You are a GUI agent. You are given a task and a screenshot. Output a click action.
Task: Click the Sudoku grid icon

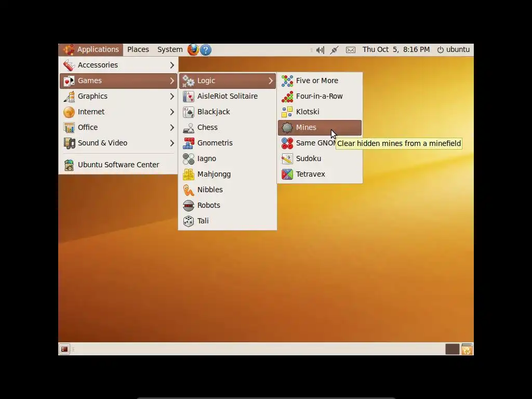[x=287, y=159]
